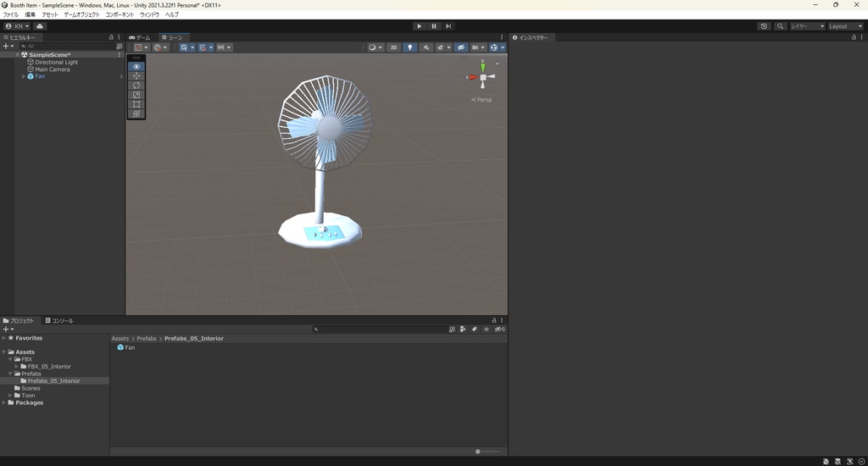The image size is (868, 466).
Task: Open Inspector panel three-dot menu
Action: click(861, 37)
